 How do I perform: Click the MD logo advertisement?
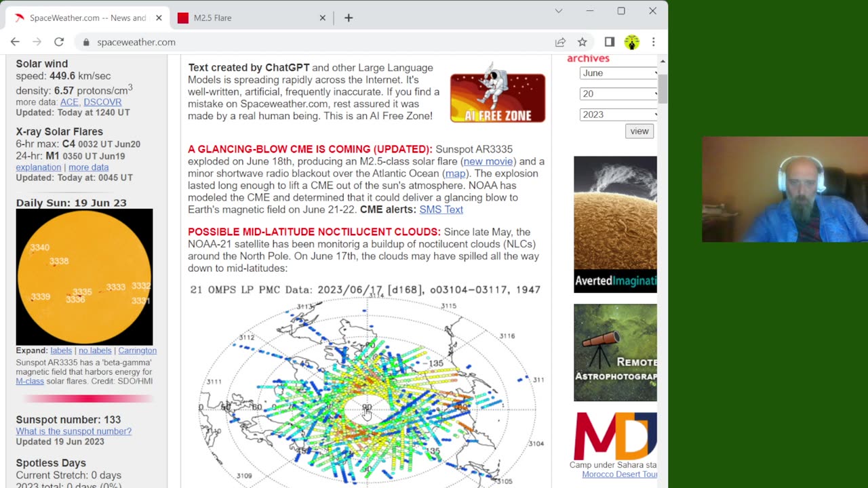(615, 436)
